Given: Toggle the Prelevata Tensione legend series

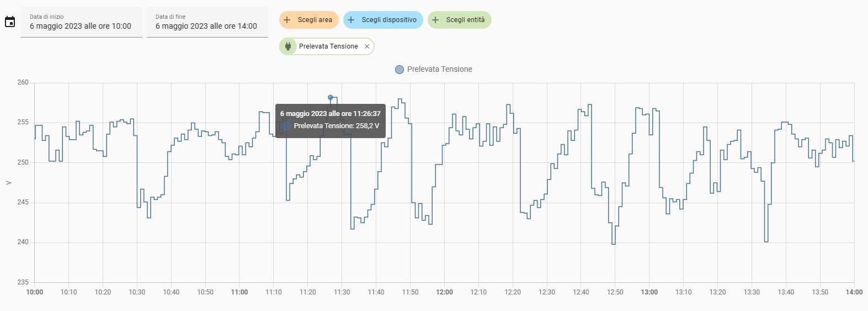Looking at the screenshot, I should [x=400, y=70].
